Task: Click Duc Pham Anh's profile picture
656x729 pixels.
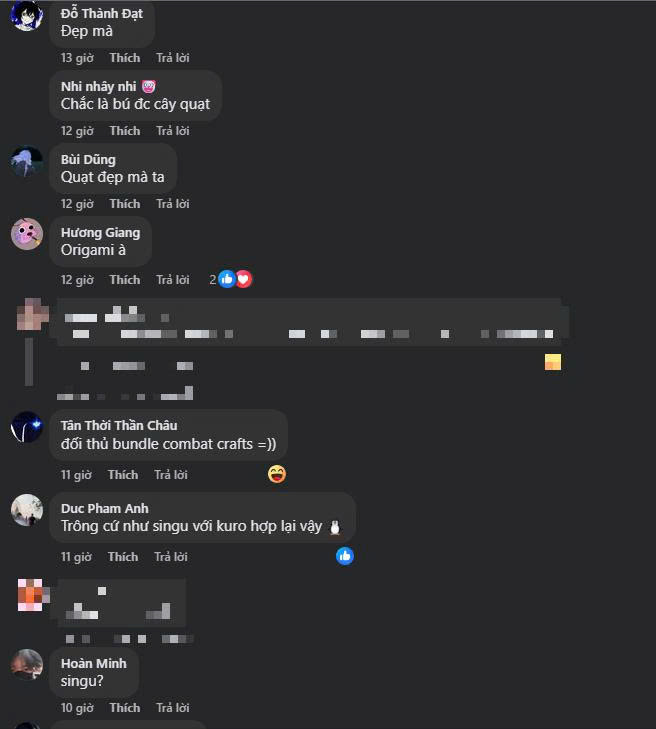Action: coord(27,510)
